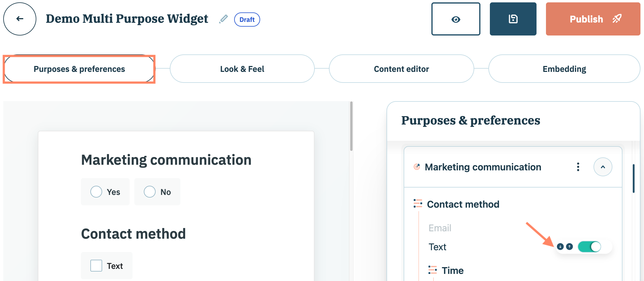Click the Contact method list icon
Image resolution: width=644 pixels, height=281 pixels.
pos(418,204)
